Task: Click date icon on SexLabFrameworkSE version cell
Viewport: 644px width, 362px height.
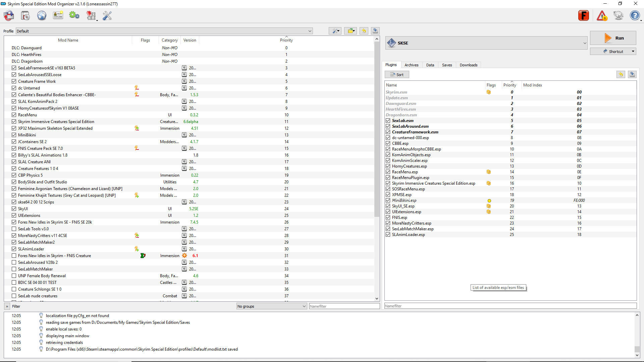Action: [x=184, y=68]
